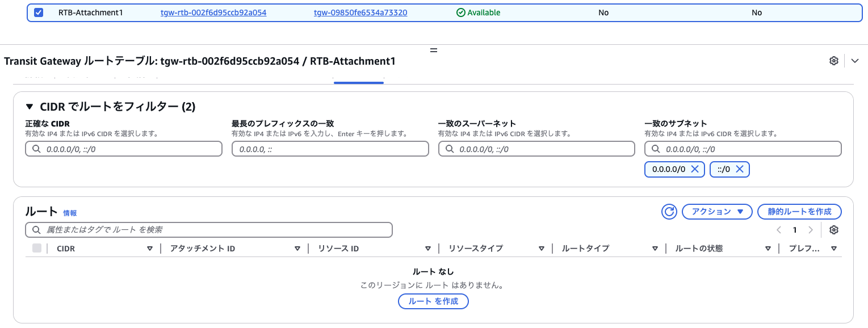Remove the ::/0 filter chip
Viewport: 868px width, 328px height.
(740, 169)
